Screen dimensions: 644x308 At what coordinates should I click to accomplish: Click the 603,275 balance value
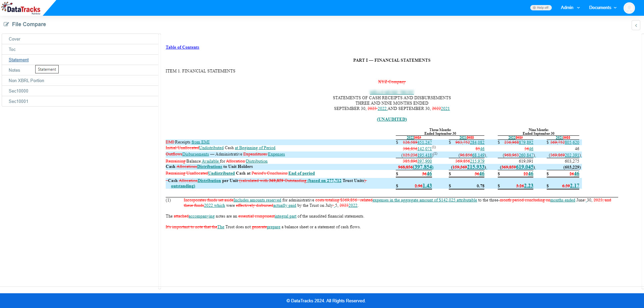pos(572,161)
